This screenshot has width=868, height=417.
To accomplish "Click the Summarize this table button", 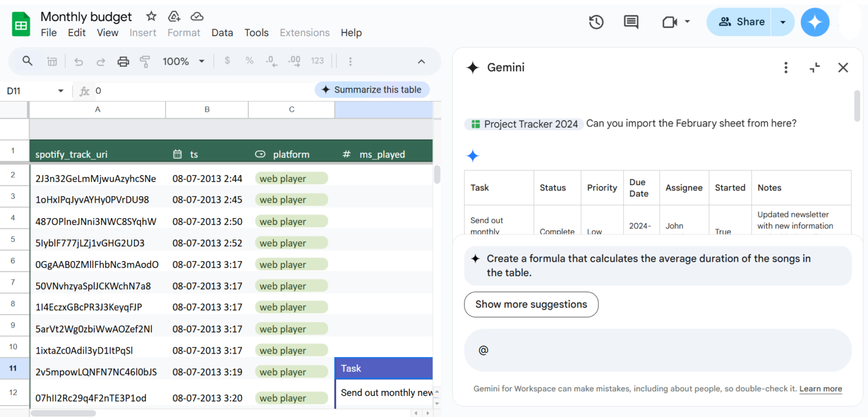I will pos(372,89).
